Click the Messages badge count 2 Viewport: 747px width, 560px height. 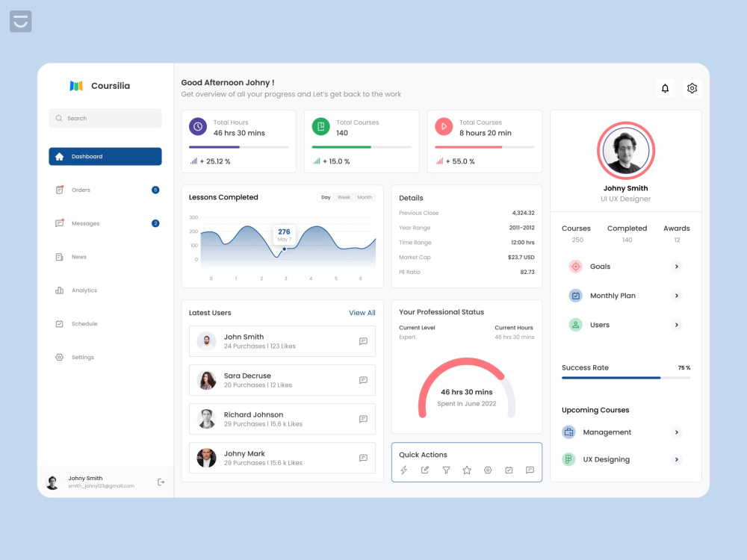point(155,223)
